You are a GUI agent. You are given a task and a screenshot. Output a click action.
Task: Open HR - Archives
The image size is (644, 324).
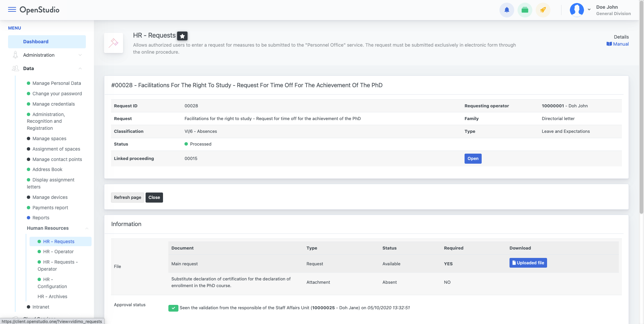(x=52, y=296)
